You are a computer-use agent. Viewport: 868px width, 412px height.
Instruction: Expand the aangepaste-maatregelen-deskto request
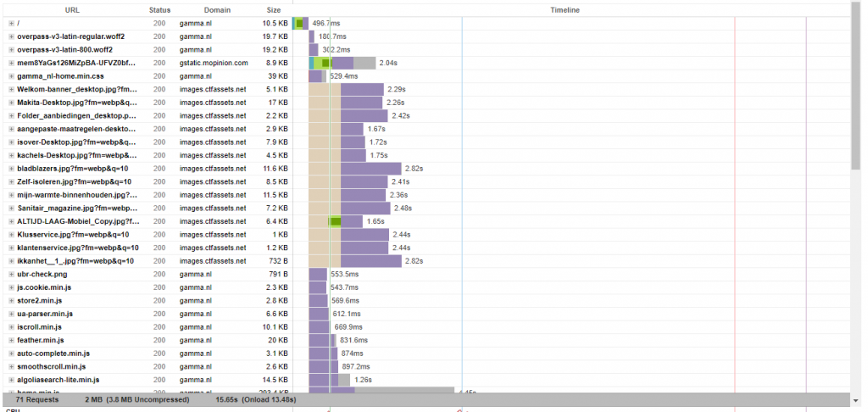coord(11,129)
